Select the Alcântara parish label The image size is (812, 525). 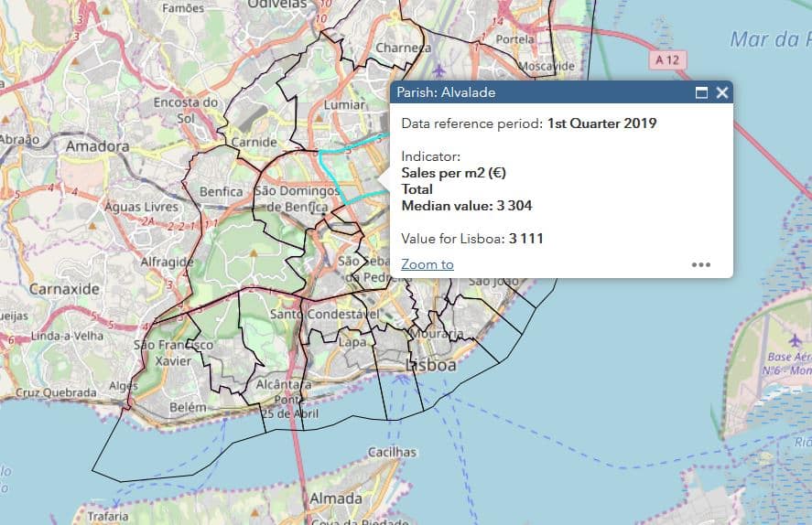pyautogui.click(x=283, y=385)
